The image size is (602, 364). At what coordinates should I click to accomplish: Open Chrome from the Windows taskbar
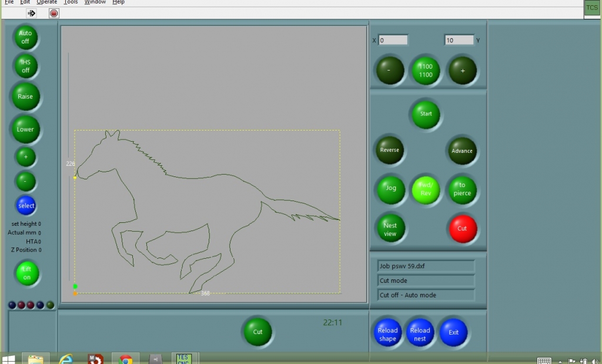tap(125, 359)
